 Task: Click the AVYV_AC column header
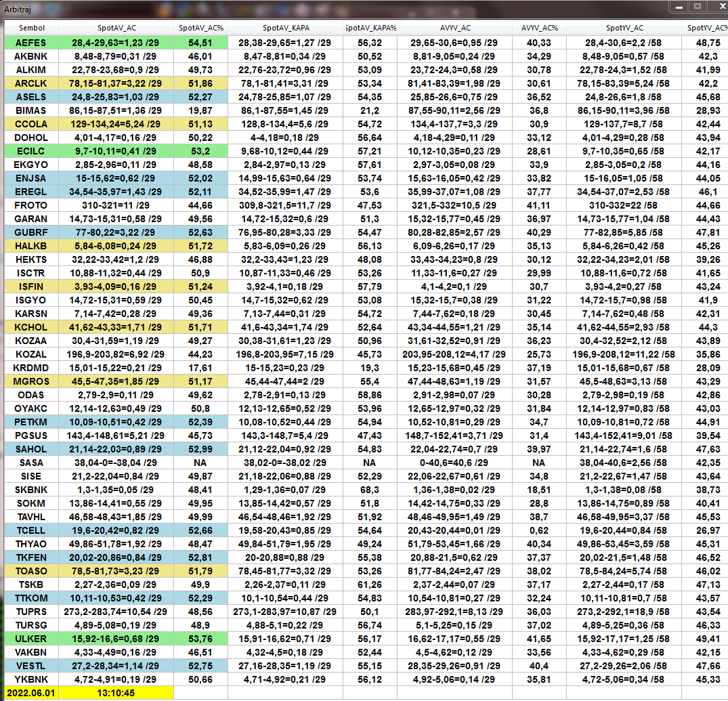coord(455,28)
